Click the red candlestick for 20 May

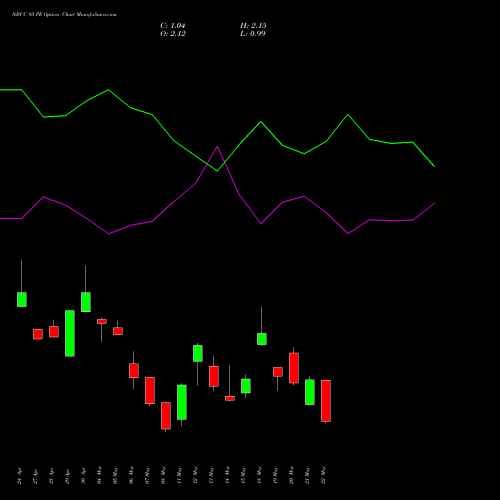(294, 368)
